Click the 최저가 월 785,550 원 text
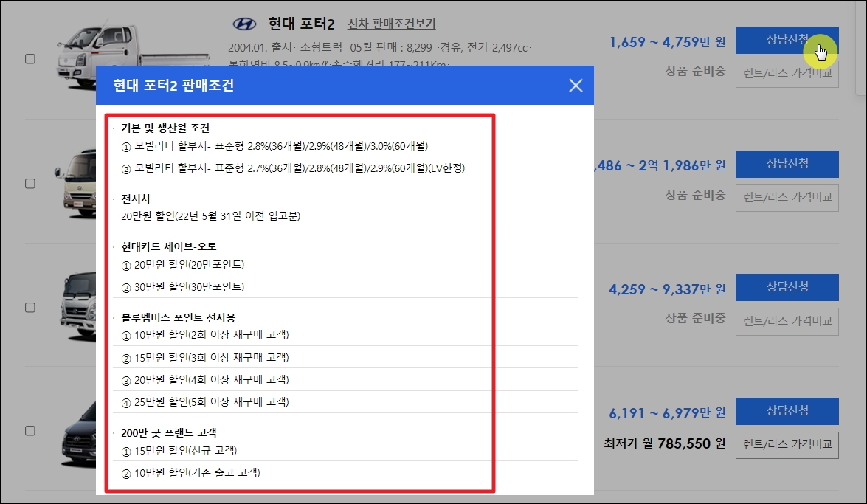The width and height of the screenshot is (867, 504). 664,443
